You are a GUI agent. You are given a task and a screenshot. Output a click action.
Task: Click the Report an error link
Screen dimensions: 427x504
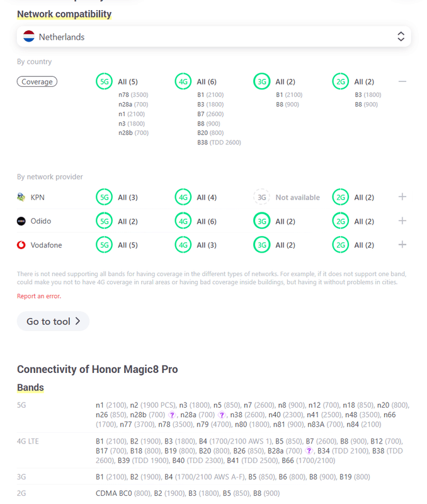pos(39,296)
